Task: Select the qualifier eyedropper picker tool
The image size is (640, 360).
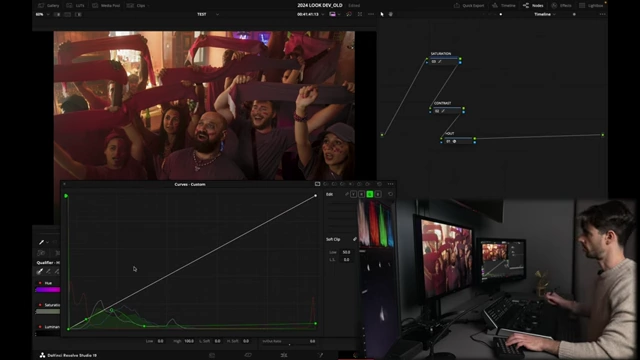Action: (x=40, y=271)
